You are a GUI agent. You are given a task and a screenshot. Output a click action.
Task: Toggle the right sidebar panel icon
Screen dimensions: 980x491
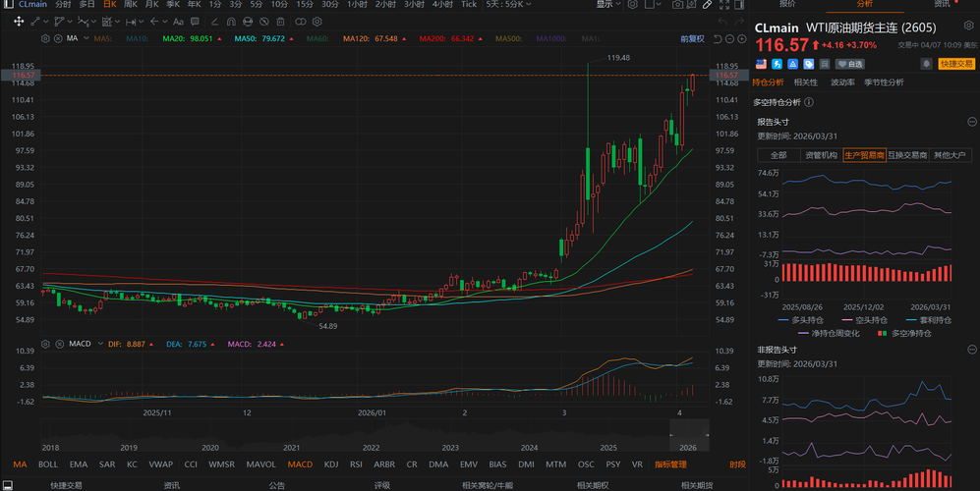739,4
